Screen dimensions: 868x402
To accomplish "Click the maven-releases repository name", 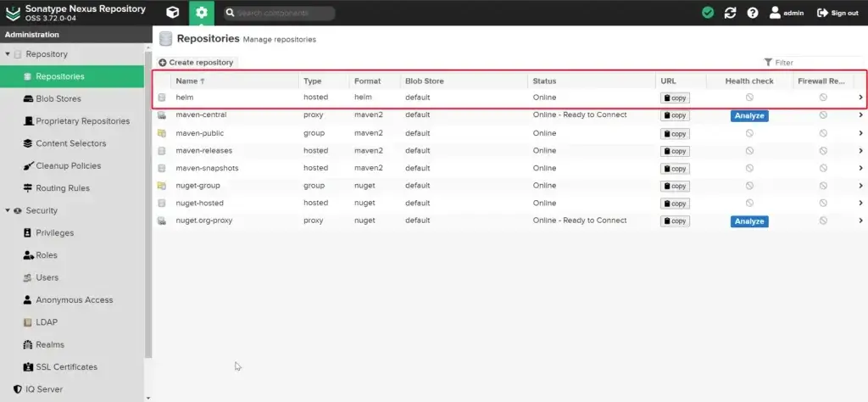I will pyautogui.click(x=204, y=151).
